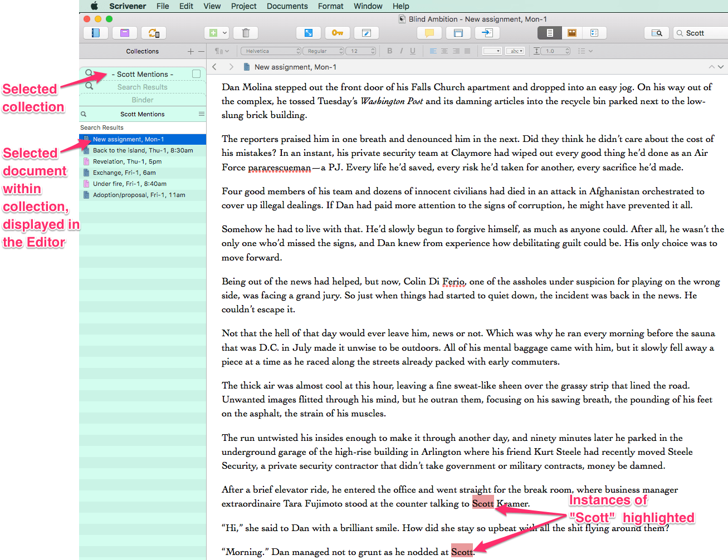Select Back to the island, Thu-1 document
Viewport: 728px width, 560px height.
(143, 150)
